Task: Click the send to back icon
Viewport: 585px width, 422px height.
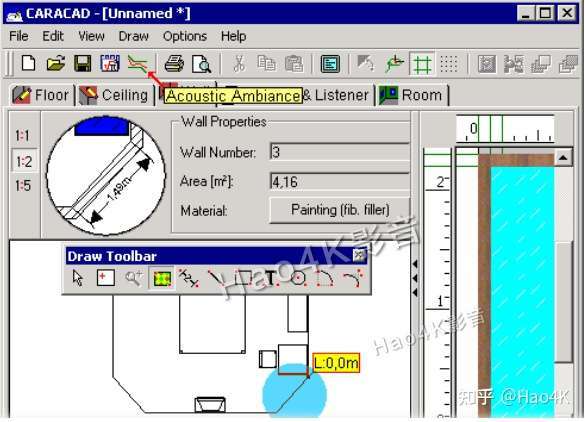Action: point(568,64)
